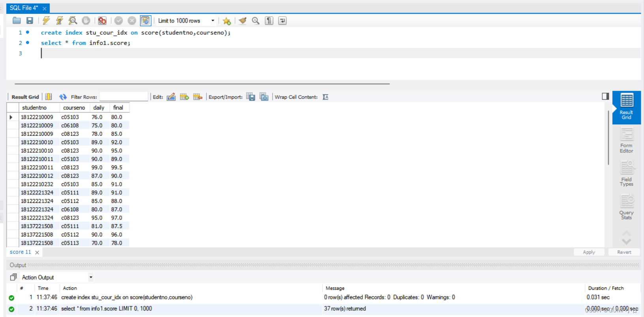Select create index action output row
Screen dimensions: 644x317
point(323,297)
